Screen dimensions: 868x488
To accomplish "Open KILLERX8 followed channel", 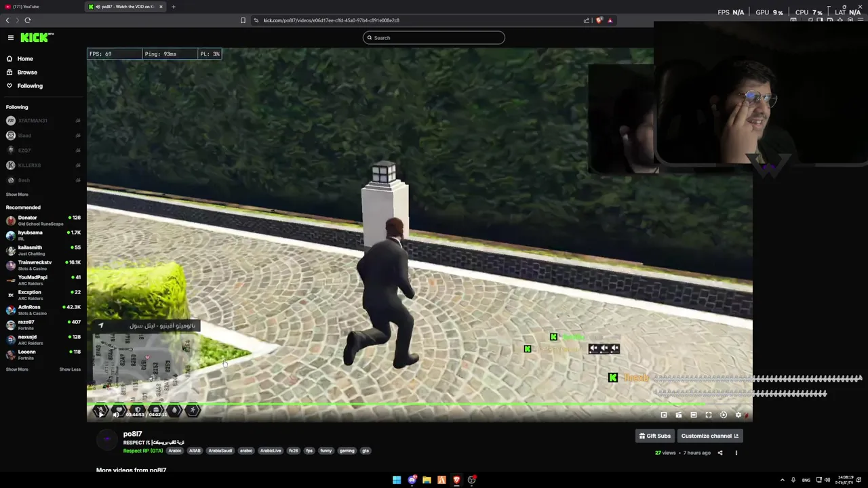I will click(42, 165).
